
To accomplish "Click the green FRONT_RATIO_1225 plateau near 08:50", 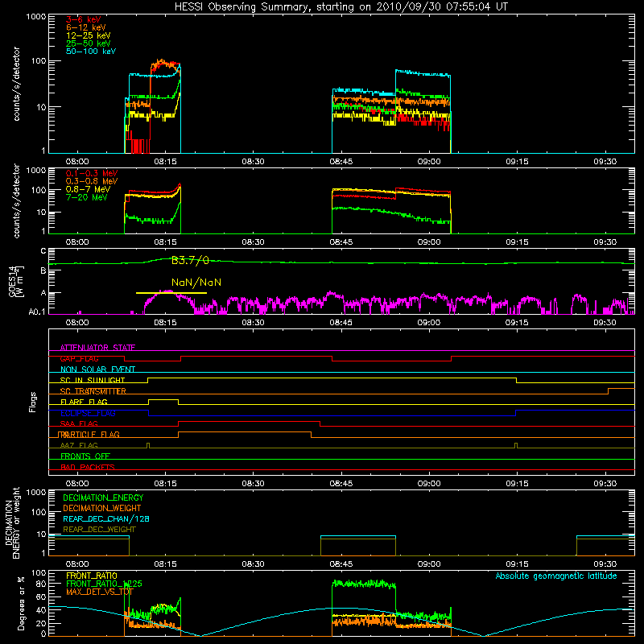I will point(364,583).
